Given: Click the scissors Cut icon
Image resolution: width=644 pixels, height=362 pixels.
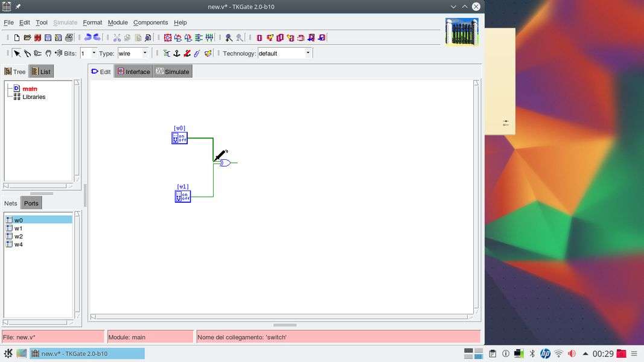Looking at the screenshot, I should [116, 37].
